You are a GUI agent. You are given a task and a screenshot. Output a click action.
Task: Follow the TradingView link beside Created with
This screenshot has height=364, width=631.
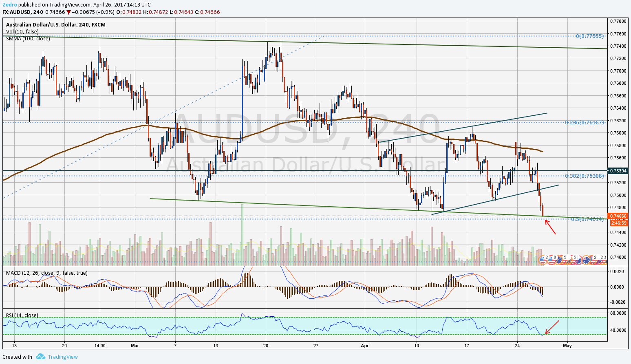pos(63,357)
